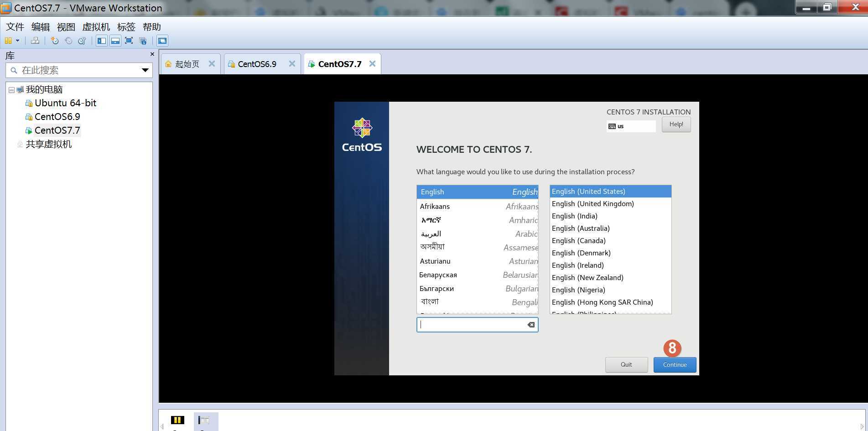
Task: Clear the language search field with the backspace icon
Action: [x=531, y=325]
